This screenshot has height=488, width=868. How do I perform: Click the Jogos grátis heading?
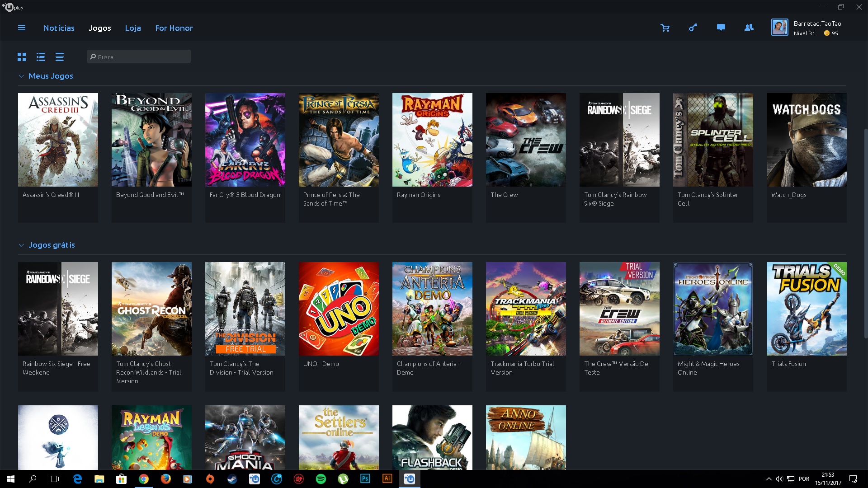coord(52,245)
